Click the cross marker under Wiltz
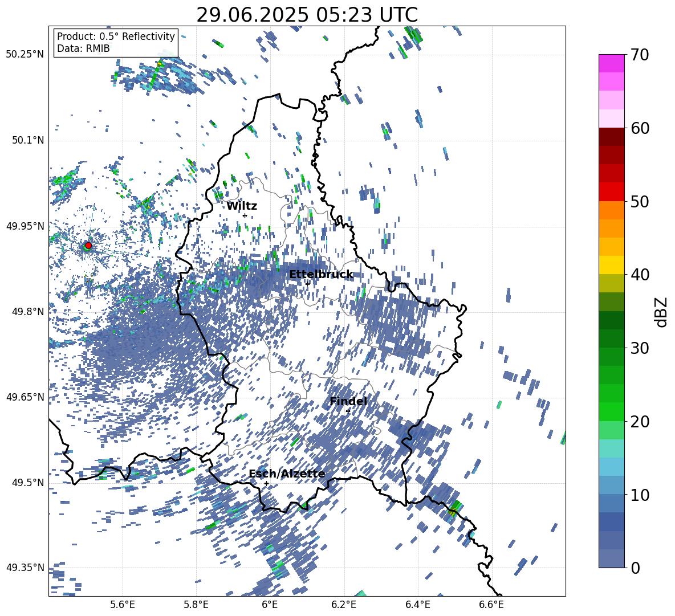Image resolution: width=675 pixels, height=616 pixels. point(245,215)
